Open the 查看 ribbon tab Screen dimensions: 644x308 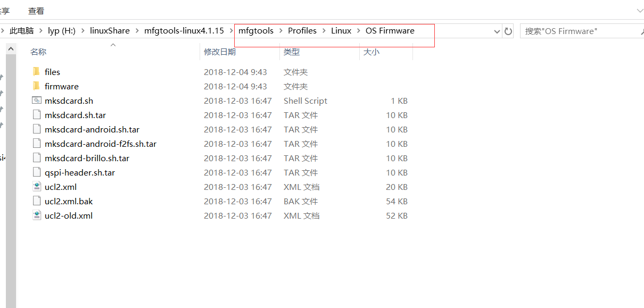(36, 11)
